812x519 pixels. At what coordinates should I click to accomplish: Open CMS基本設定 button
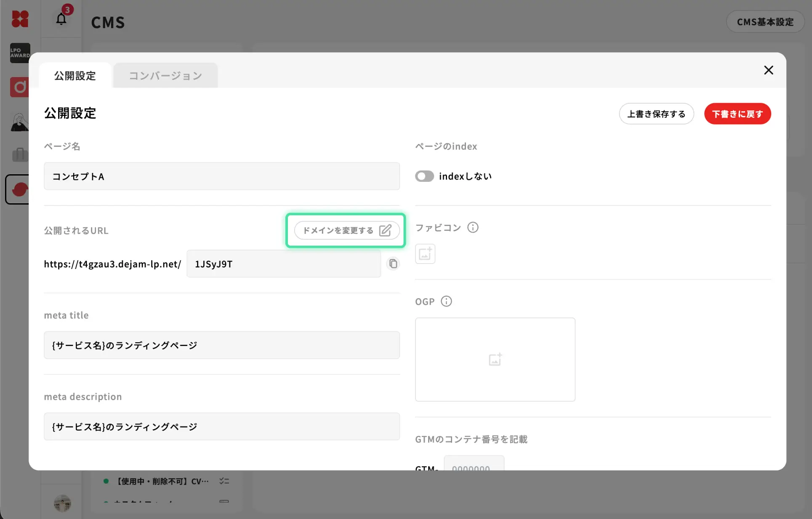tap(765, 22)
